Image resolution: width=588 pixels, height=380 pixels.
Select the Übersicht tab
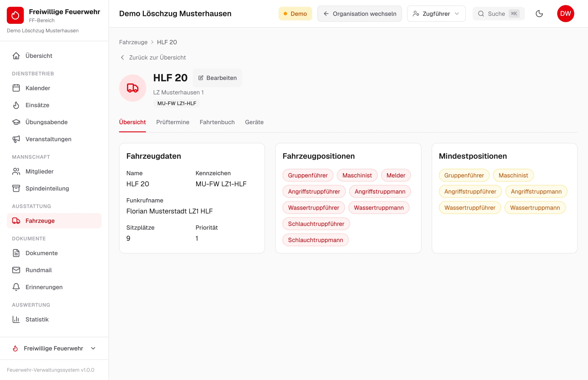tap(133, 122)
